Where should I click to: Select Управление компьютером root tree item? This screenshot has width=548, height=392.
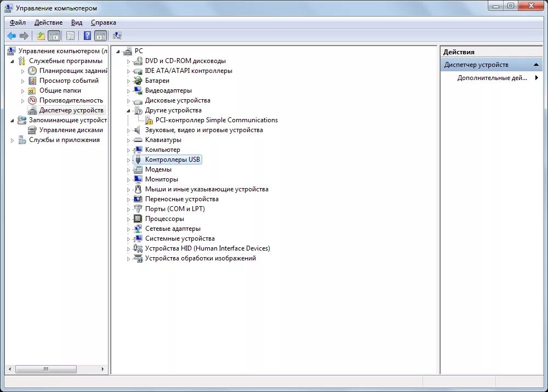pyautogui.click(x=63, y=51)
